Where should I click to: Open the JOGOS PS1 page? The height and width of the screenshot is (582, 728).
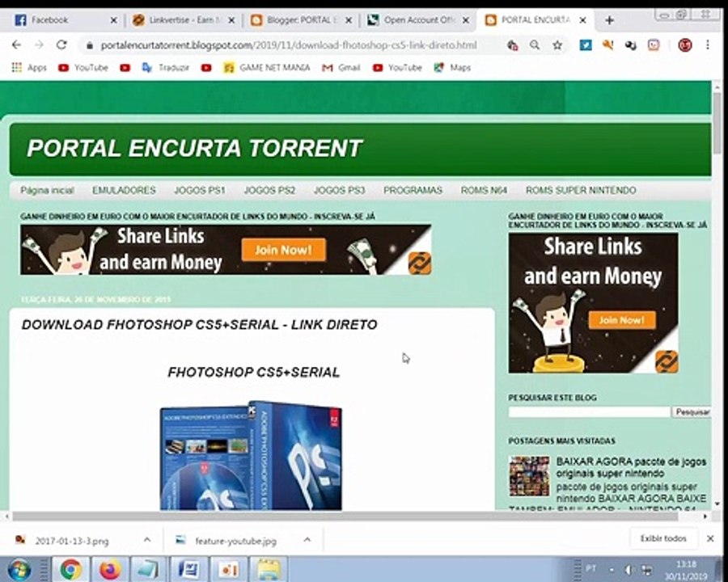(200, 190)
